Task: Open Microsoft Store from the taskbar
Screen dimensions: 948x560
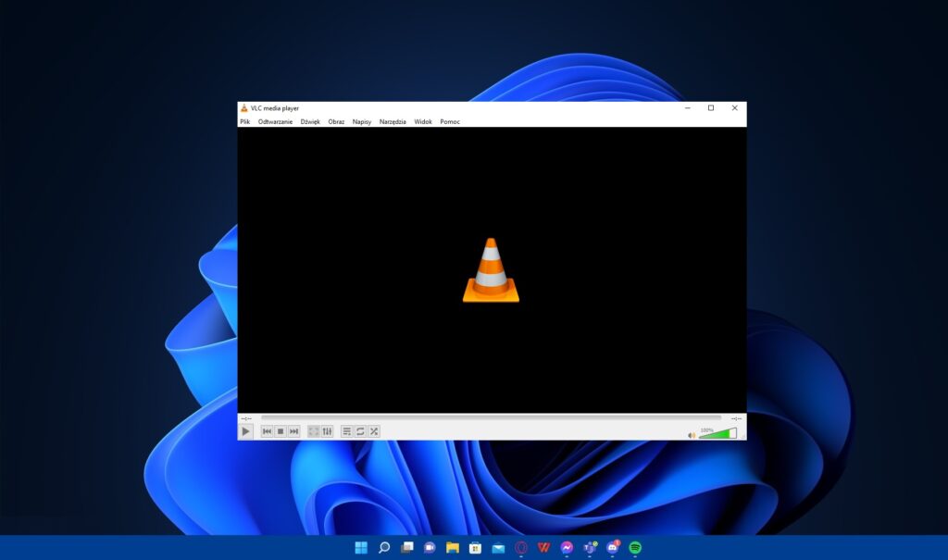Action: [475, 548]
